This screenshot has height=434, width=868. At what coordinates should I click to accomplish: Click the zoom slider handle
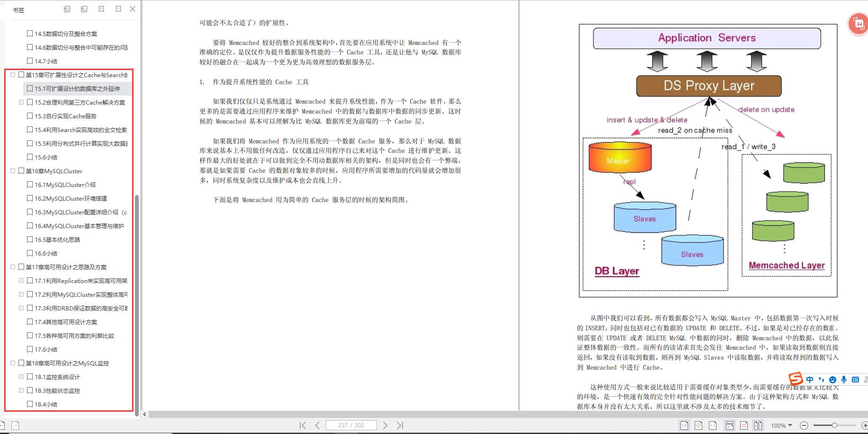click(x=834, y=425)
